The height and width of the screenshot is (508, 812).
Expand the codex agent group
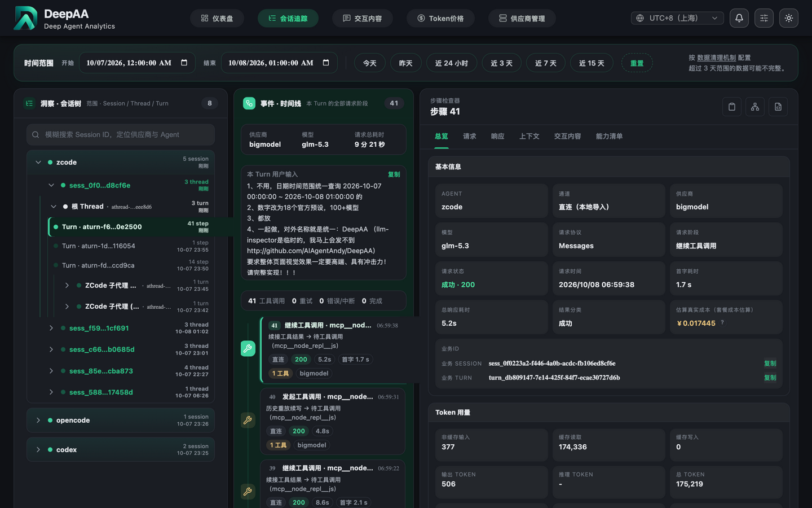[38, 450]
